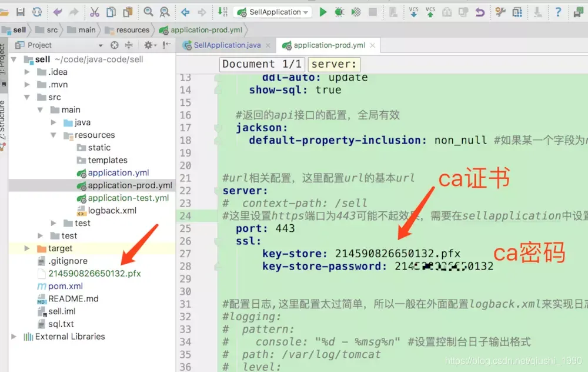Navigate Forward with the right arrow
Viewport: 588px width, 372px height.
(x=202, y=12)
